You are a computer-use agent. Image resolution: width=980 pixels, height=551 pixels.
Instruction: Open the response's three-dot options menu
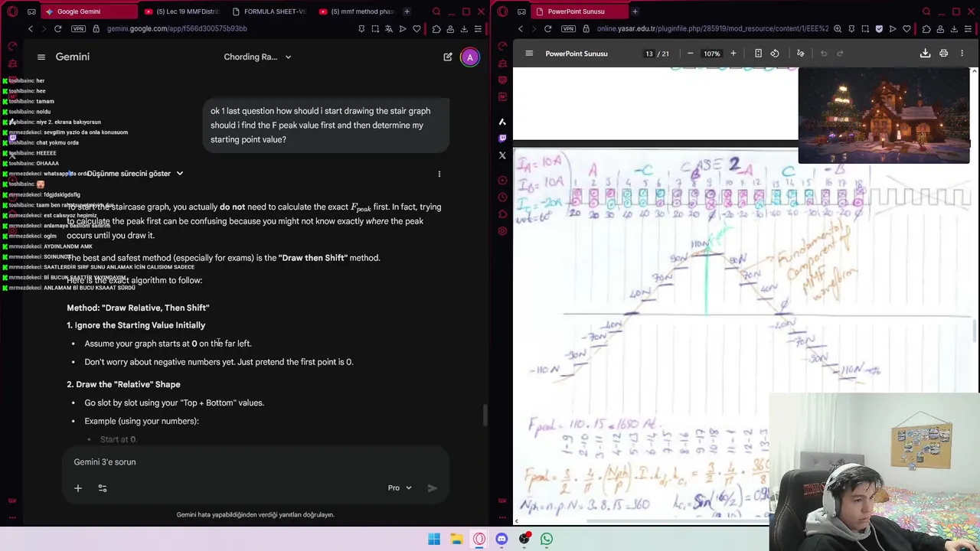coord(439,174)
